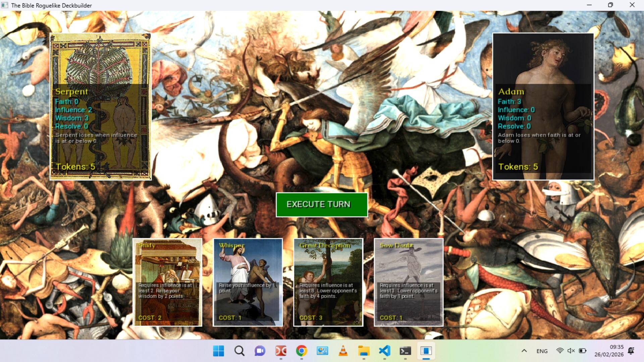Open Visual Studio Code from the taskbar

coord(384,351)
